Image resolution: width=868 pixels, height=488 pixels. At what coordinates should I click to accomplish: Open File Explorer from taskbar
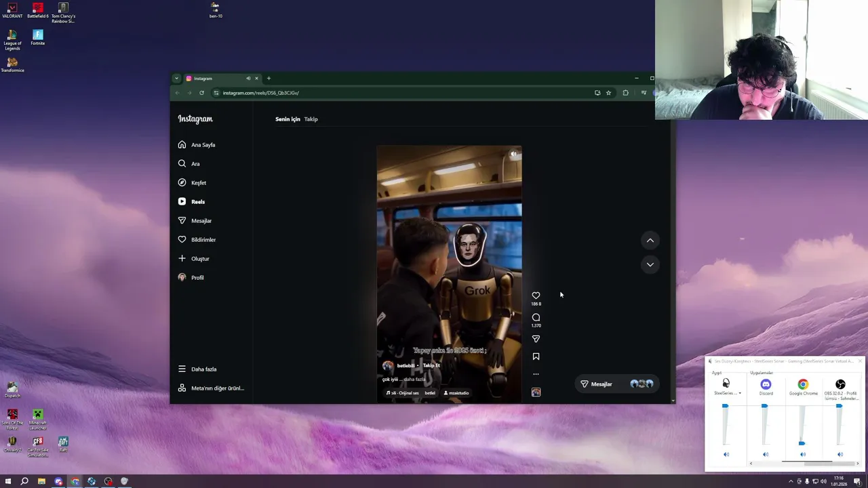pos(41,481)
